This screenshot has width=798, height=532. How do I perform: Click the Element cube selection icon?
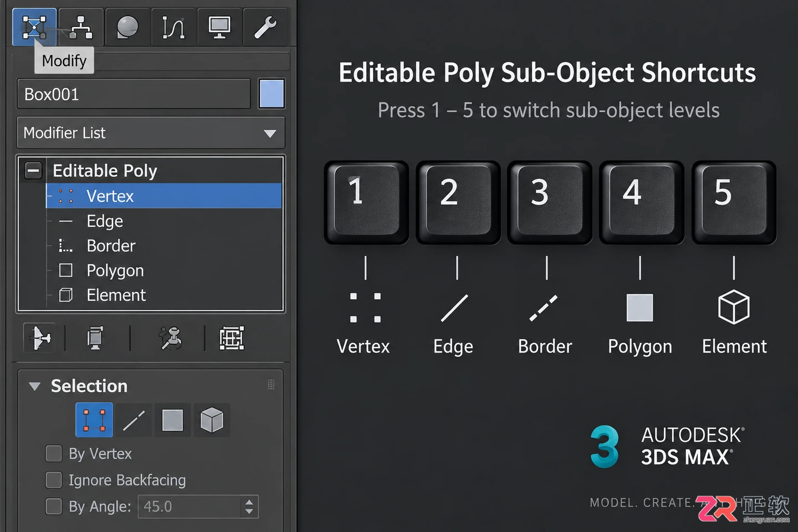click(x=212, y=420)
